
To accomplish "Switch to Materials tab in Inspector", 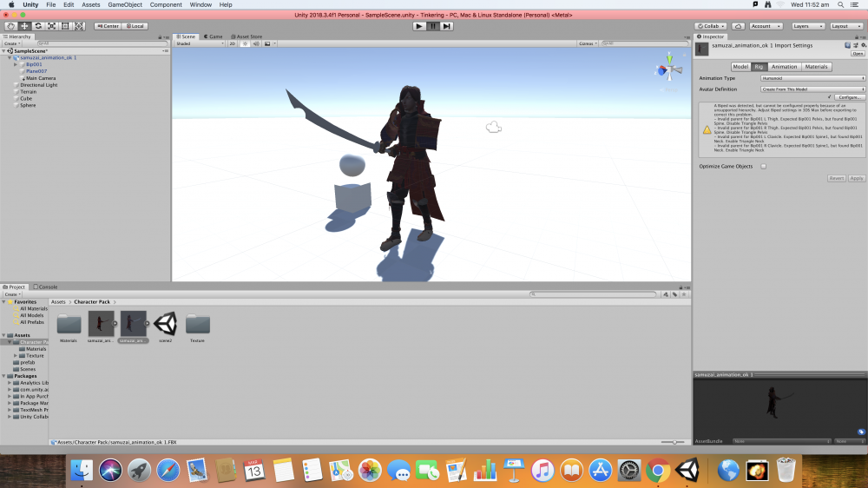I will coord(816,67).
